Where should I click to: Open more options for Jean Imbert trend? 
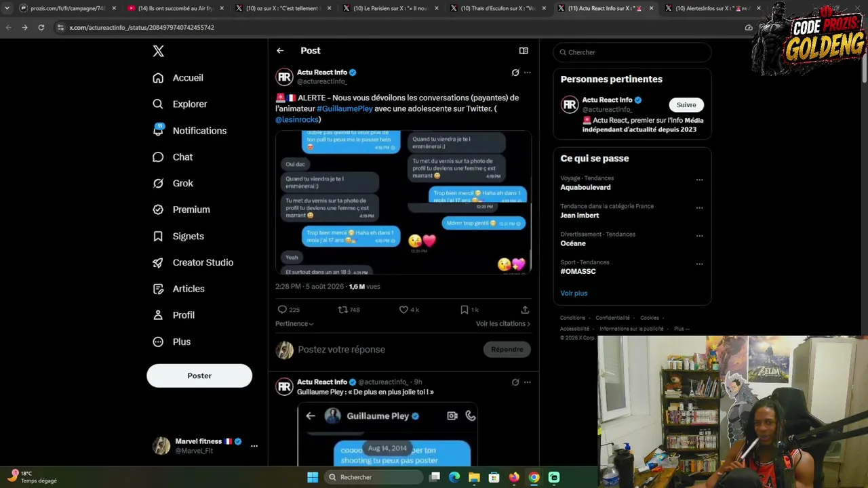[699, 208]
